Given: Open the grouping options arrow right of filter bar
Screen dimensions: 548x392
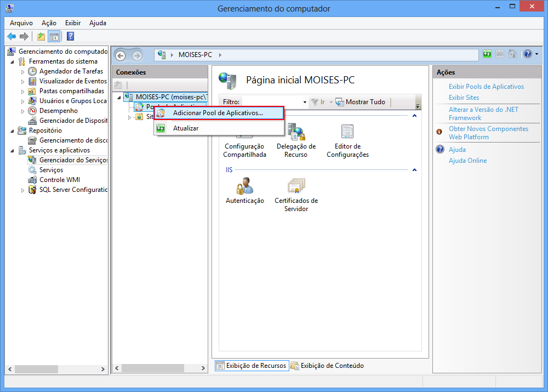Looking at the screenshot, I should pos(418,106).
